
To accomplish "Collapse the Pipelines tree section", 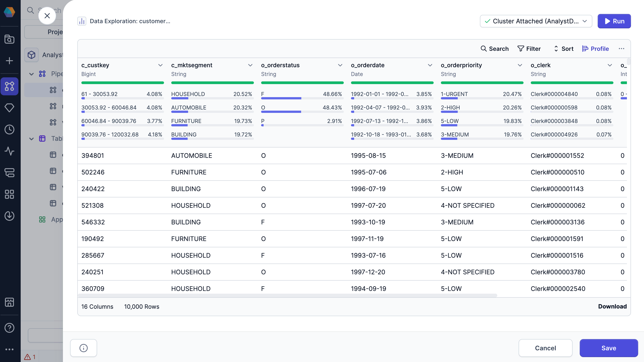I will click(x=31, y=74).
